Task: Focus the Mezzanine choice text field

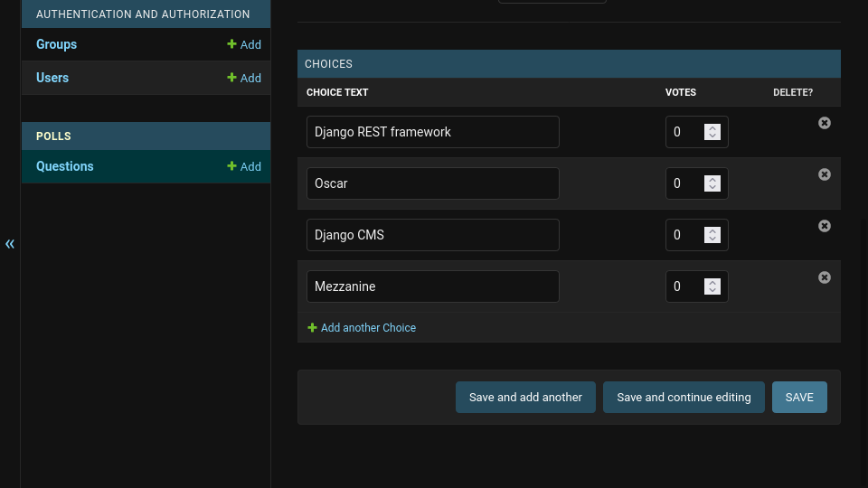Action: [432, 286]
